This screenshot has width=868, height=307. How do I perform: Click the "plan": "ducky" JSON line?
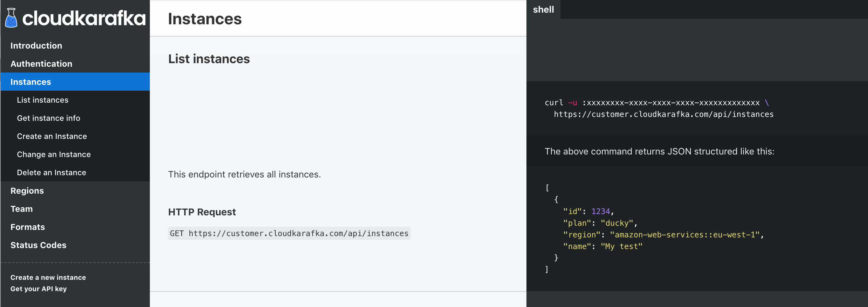point(600,223)
